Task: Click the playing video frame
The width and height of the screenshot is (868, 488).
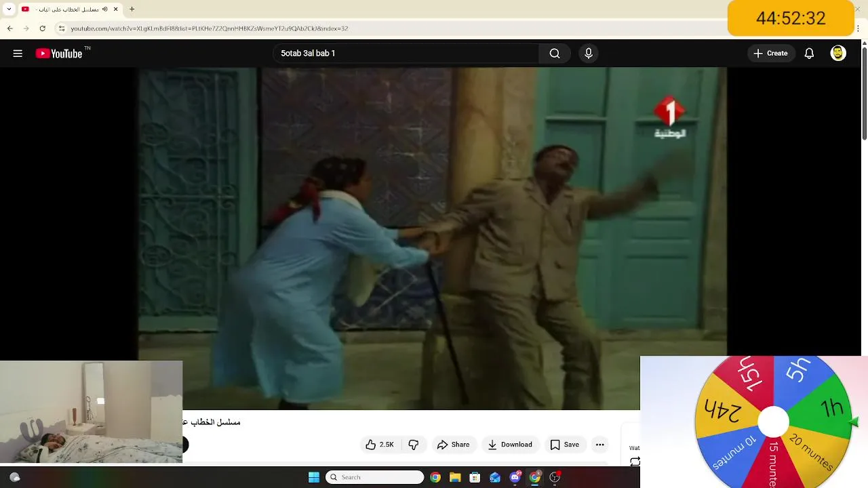Action: [432, 237]
